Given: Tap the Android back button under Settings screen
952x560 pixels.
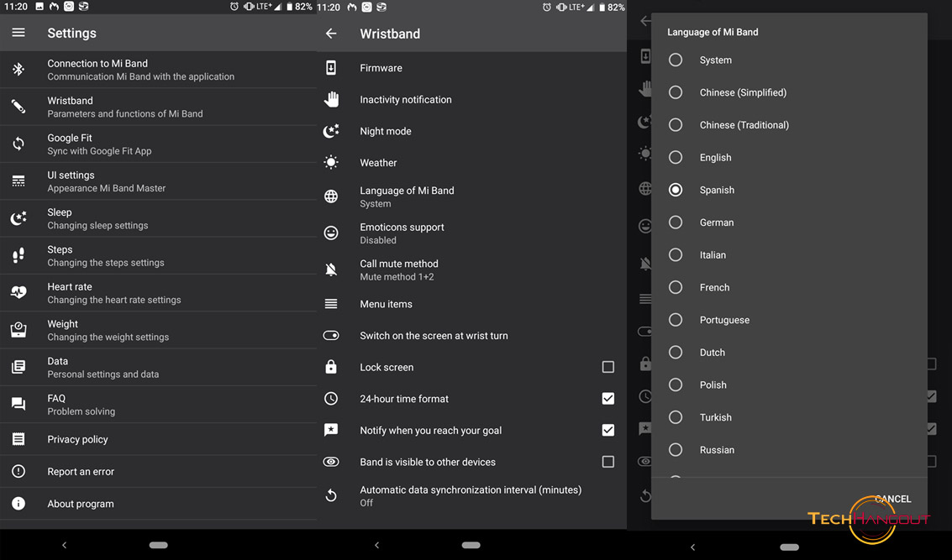Looking at the screenshot, I should click(x=65, y=545).
